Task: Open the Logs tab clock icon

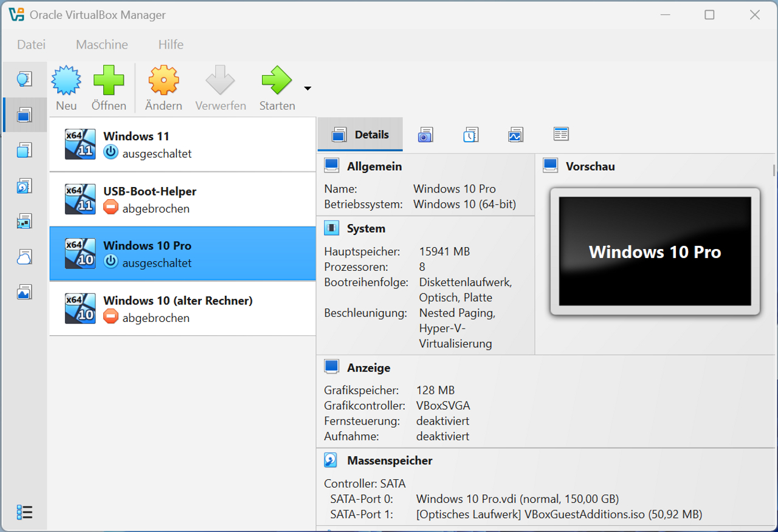Action: coord(470,135)
